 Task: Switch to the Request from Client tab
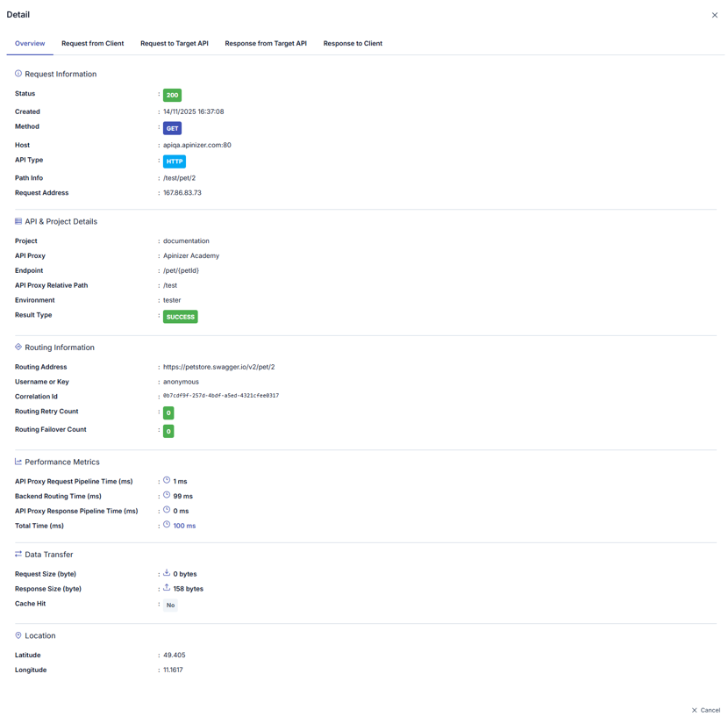coord(92,43)
